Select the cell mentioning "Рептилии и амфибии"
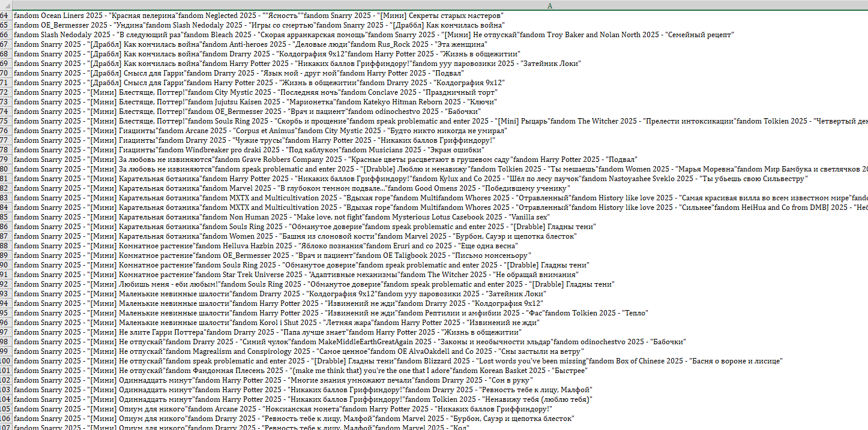868x430 pixels. coord(439,313)
